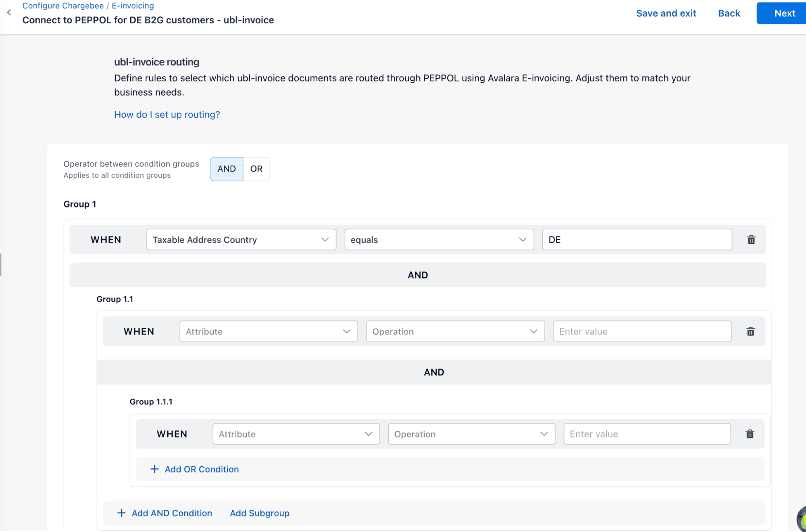The height and width of the screenshot is (532, 806).
Task: Delete the Group 1.1 condition row
Action: [x=750, y=331]
